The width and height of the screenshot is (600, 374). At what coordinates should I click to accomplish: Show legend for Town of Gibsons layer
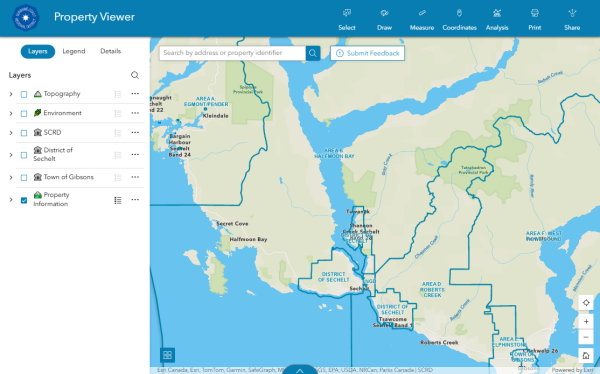118,177
